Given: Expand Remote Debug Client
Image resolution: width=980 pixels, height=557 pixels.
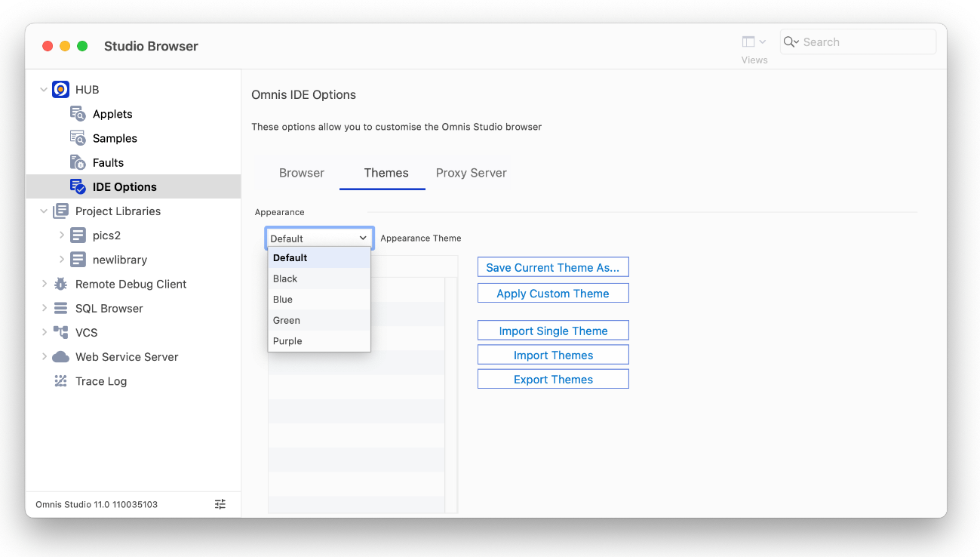Looking at the screenshot, I should (x=44, y=284).
